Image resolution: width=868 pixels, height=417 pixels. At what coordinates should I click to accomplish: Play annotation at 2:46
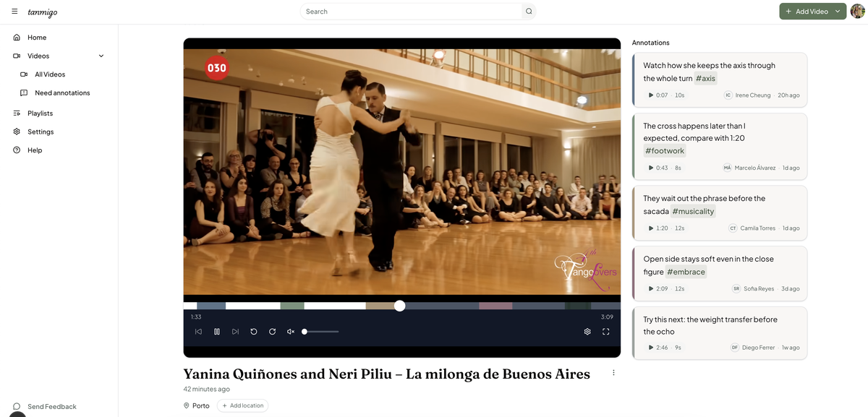pos(651,348)
